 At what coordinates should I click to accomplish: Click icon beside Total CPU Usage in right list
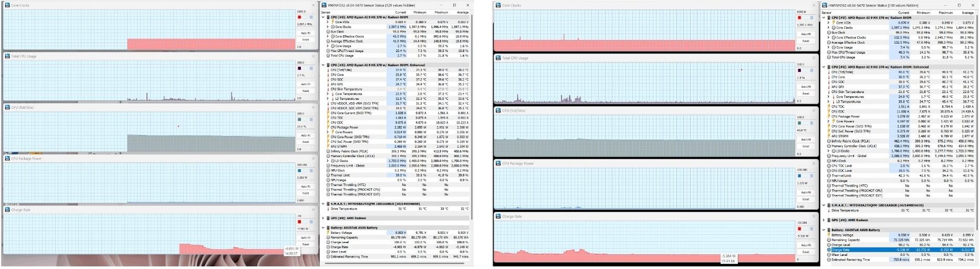click(829, 57)
